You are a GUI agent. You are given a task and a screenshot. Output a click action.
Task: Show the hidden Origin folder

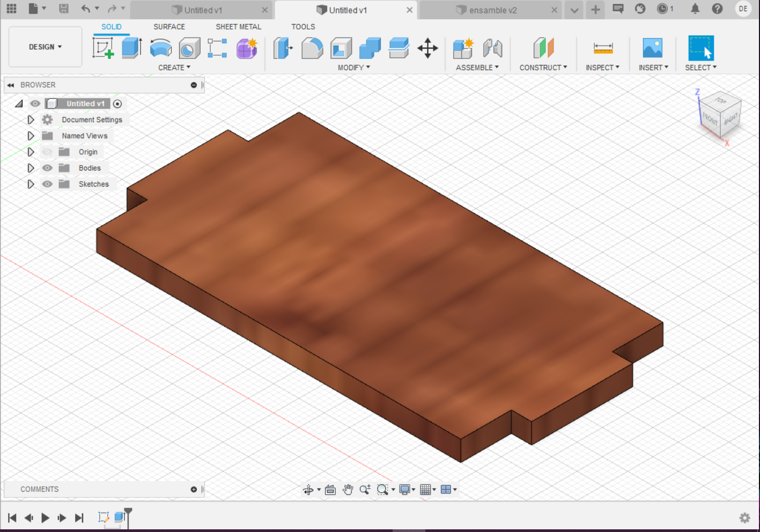(x=48, y=152)
